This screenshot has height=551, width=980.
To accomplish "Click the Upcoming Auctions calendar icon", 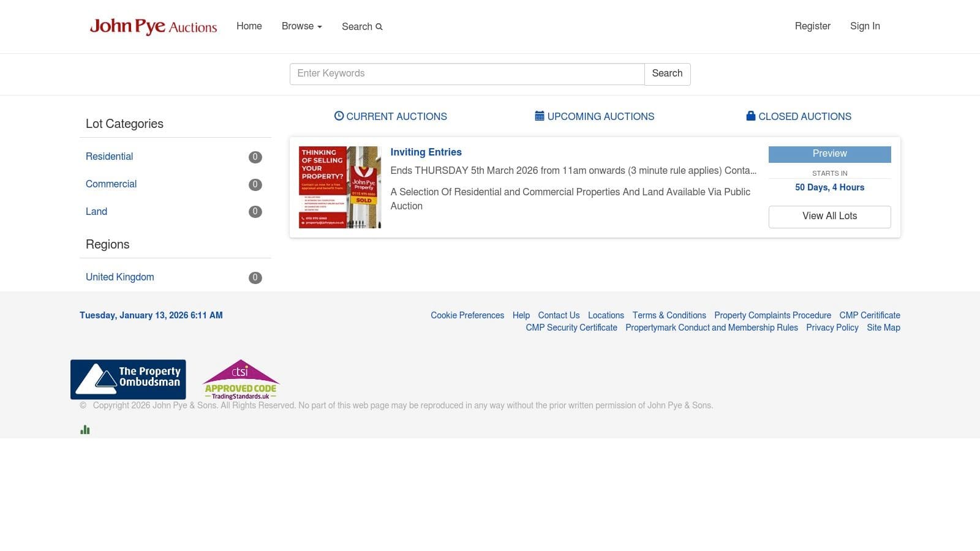I will point(539,115).
